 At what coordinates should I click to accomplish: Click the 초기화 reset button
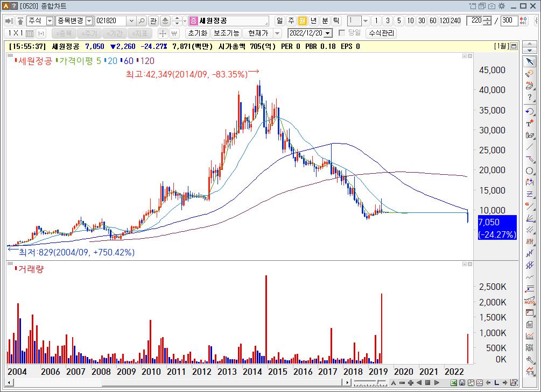pos(198,33)
